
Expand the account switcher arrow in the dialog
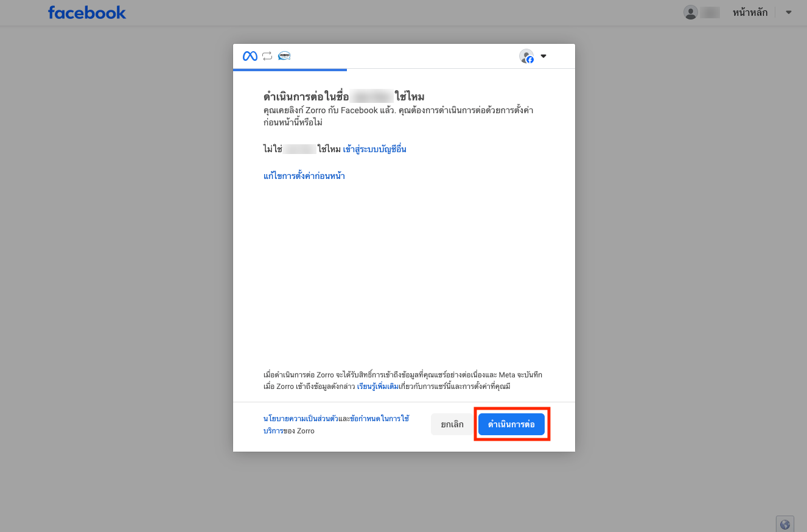point(543,56)
